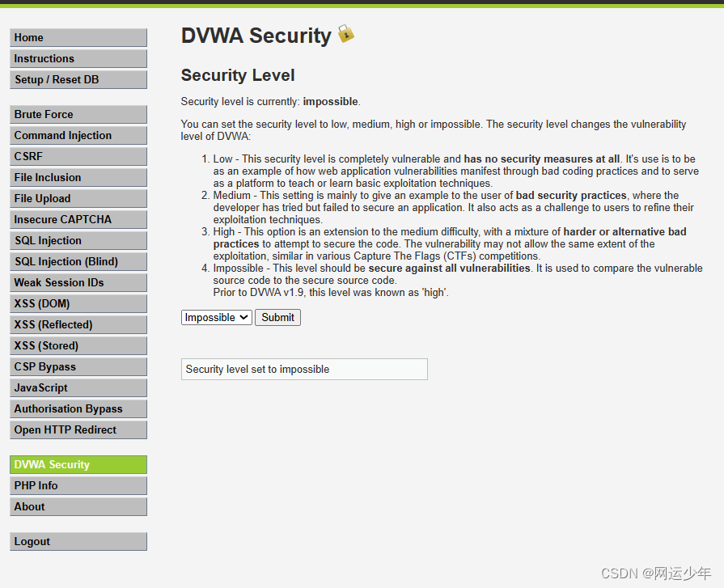724x588 pixels.
Task: Select Authorisation Bypass in sidebar
Action: pos(78,408)
